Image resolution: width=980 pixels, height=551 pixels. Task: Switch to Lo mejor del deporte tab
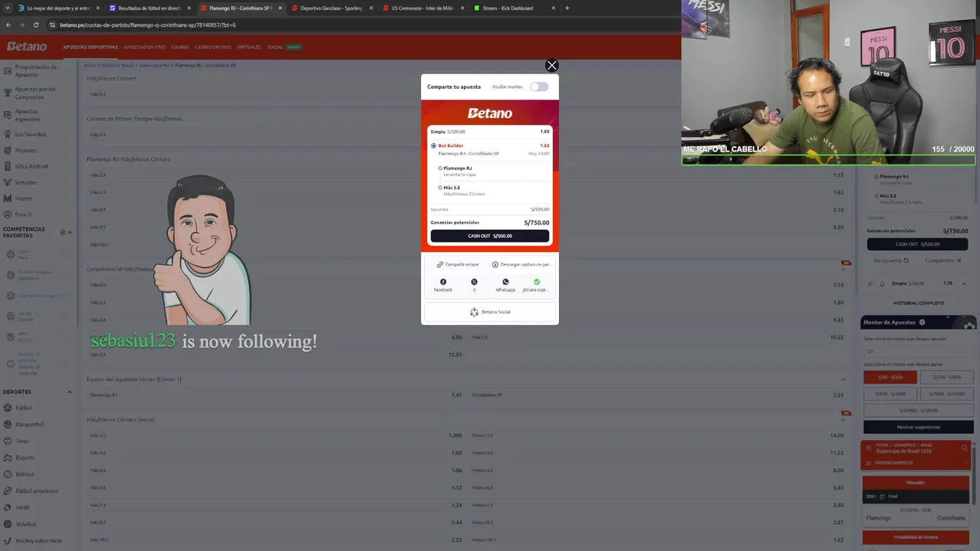point(58,8)
